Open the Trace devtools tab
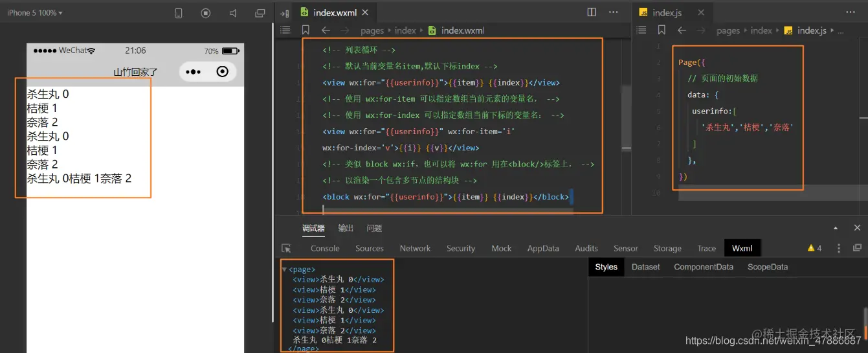This screenshot has height=353, width=868. (707, 248)
